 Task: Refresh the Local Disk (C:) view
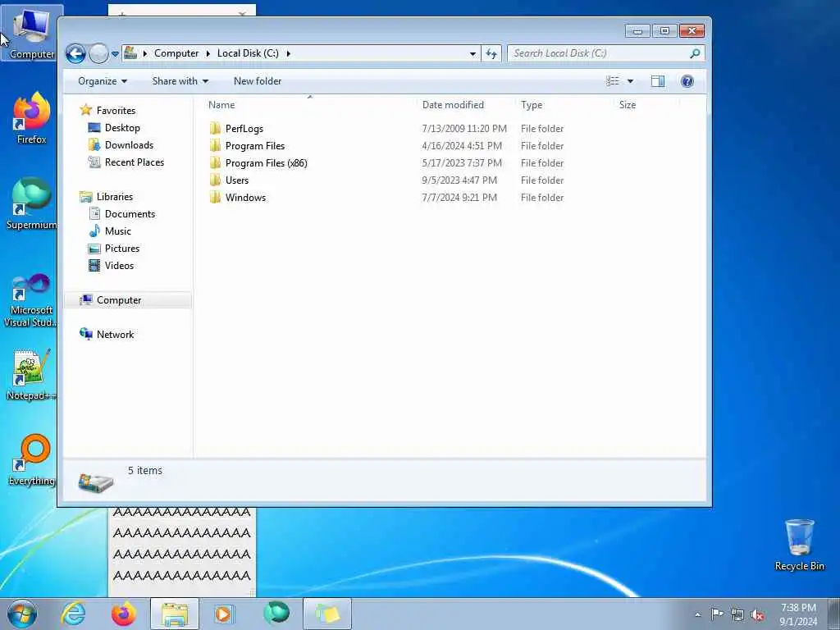[x=491, y=53]
